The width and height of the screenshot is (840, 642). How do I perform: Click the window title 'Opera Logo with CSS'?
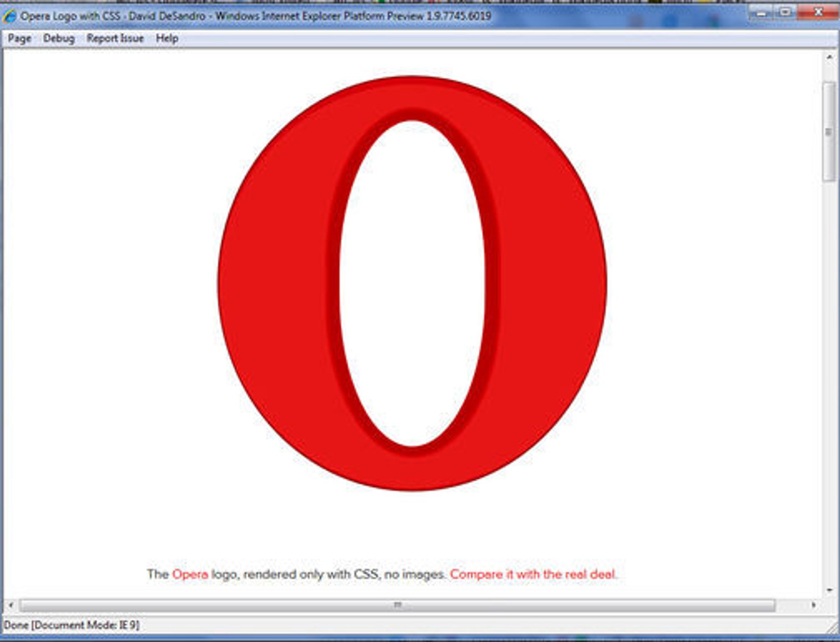pyautogui.click(x=70, y=16)
